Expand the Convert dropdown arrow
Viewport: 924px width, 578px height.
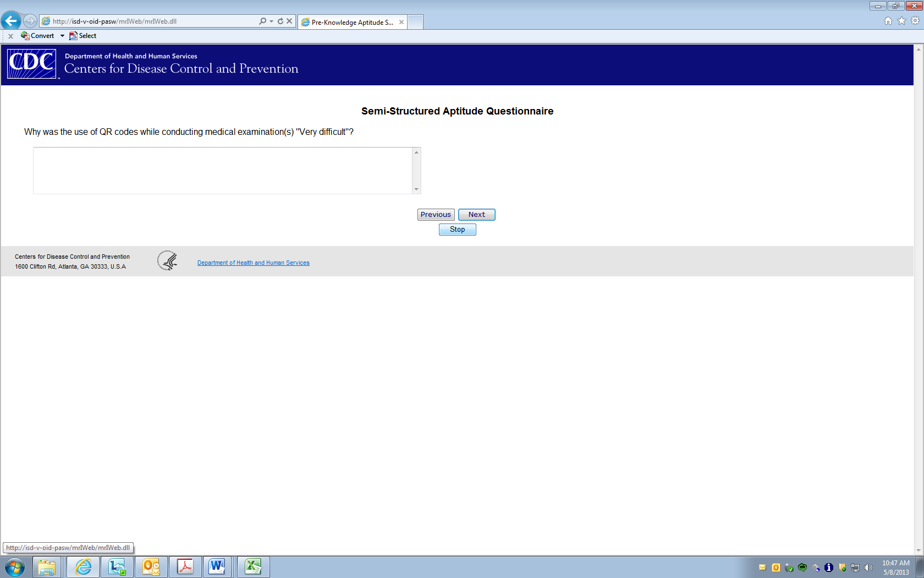62,36
